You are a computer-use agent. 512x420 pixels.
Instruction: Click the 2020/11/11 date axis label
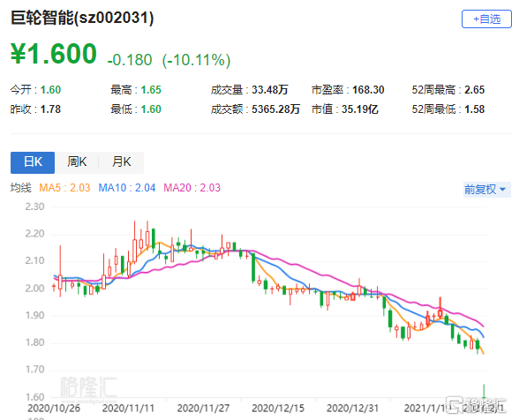tap(128, 409)
